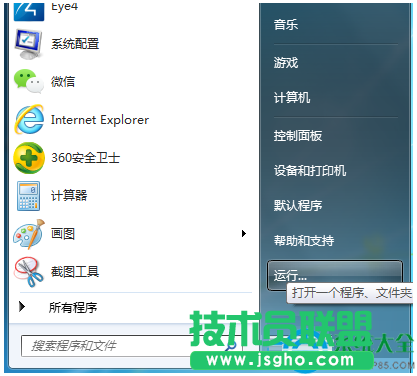Click the 360安全卫士 icon
Screen dimensions: 417x376
[29, 158]
